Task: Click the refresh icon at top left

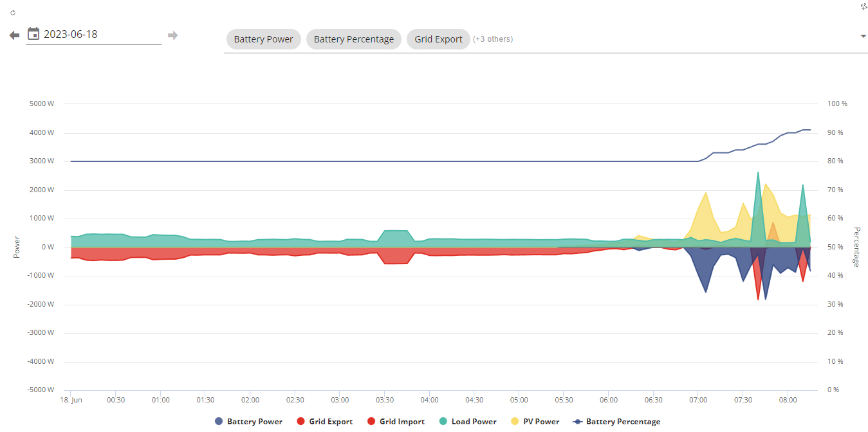Action: tap(13, 12)
